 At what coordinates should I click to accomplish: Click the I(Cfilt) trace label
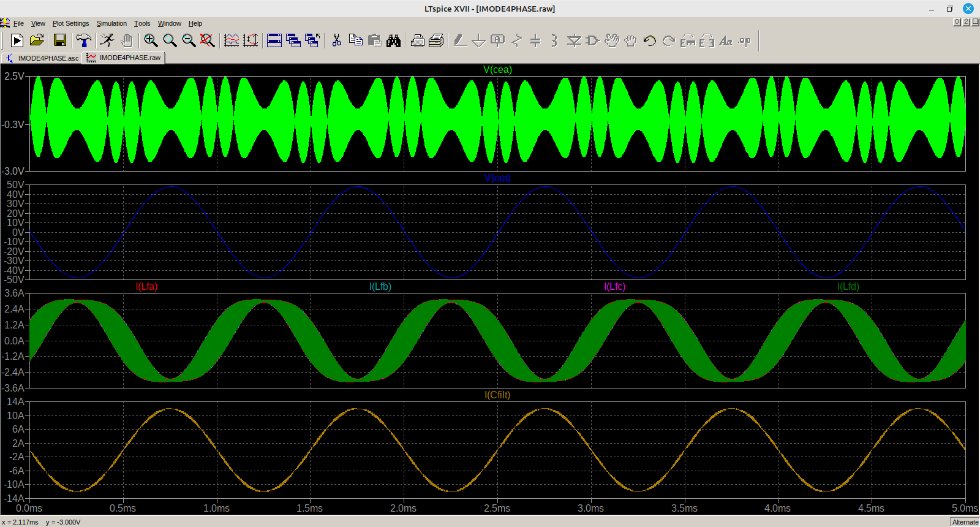click(x=497, y=395)
